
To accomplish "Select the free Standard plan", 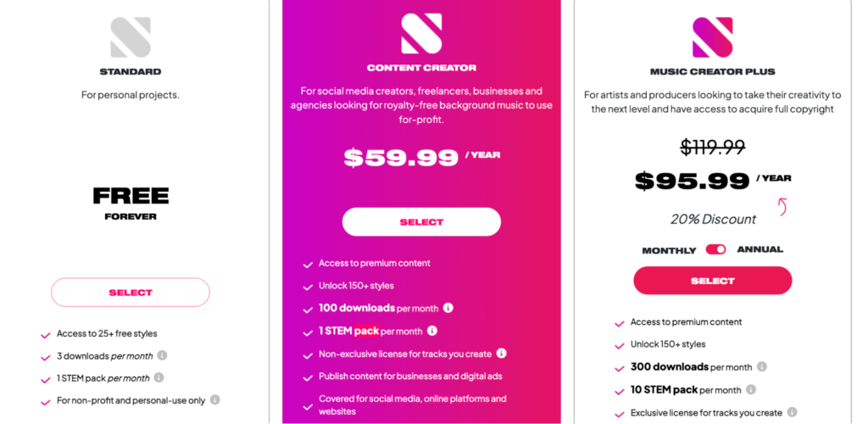I will point(131,293).
